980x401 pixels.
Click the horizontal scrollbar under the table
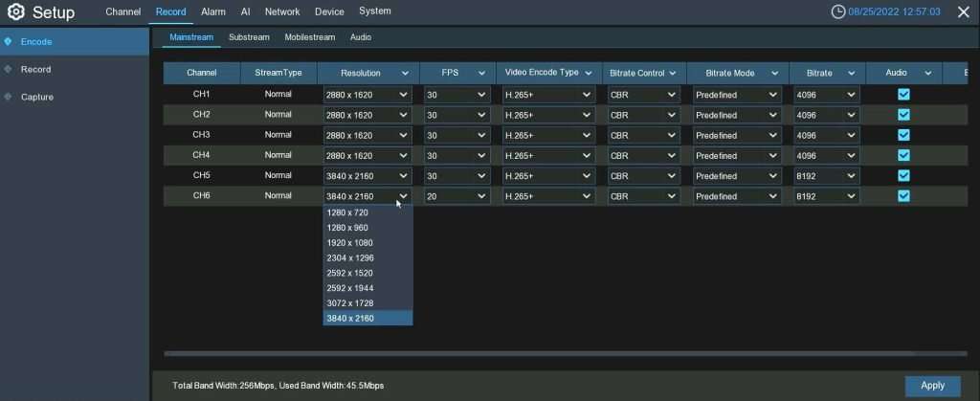click(540, 353)
